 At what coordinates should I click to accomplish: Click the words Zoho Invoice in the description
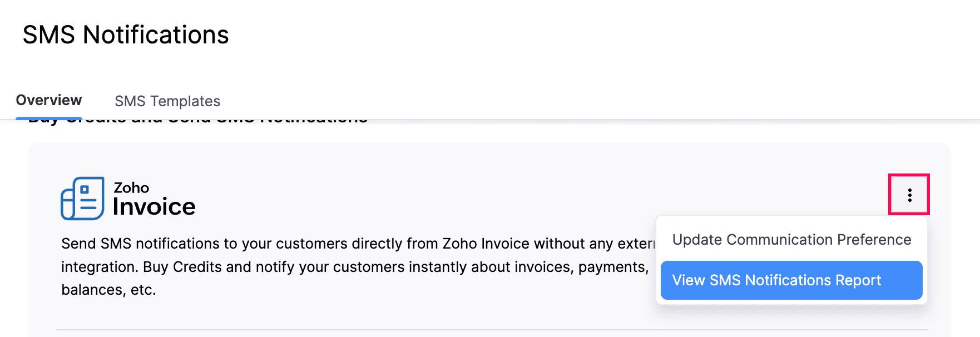(486, 244)
